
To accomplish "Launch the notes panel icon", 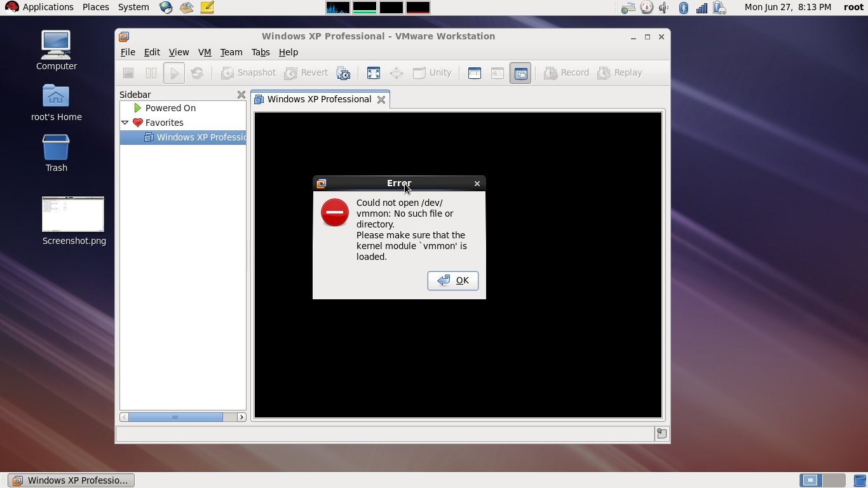I will 207,8.
